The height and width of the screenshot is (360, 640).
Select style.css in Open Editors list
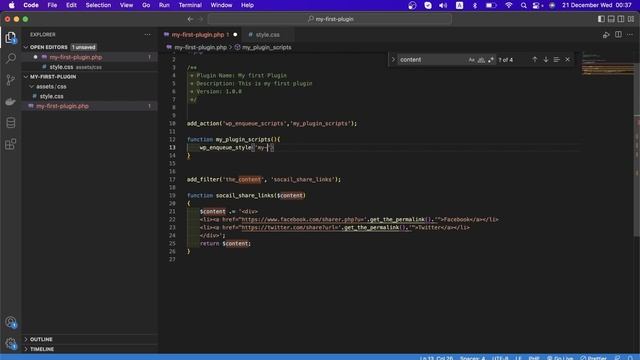click(x=90, y=67)
